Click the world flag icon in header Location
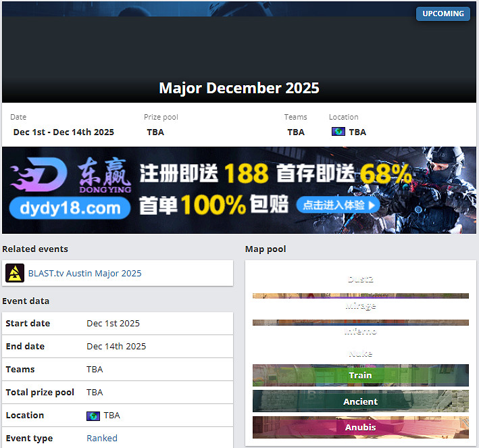Viewport: 479px width, 448px height. [338, 132]
